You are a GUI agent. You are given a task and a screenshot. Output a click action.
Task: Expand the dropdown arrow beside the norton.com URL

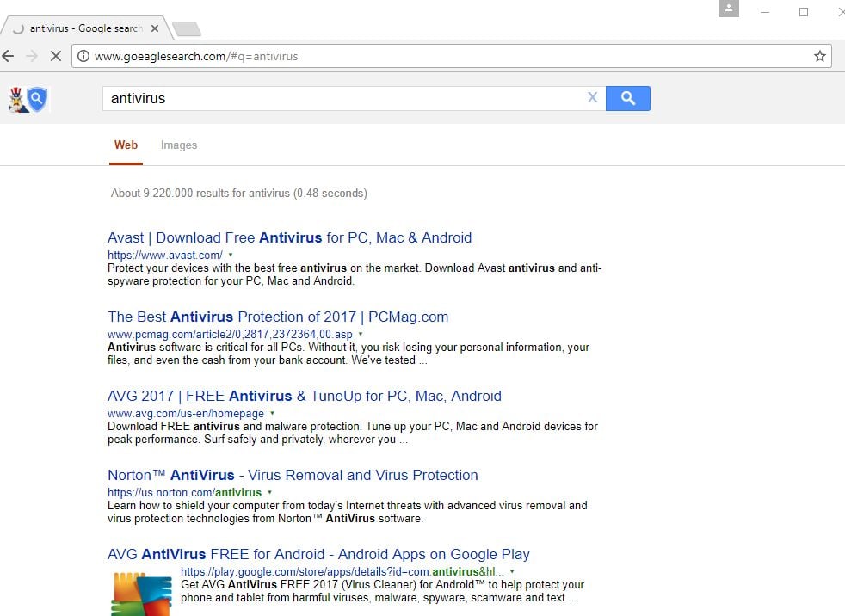click(269, 493)
